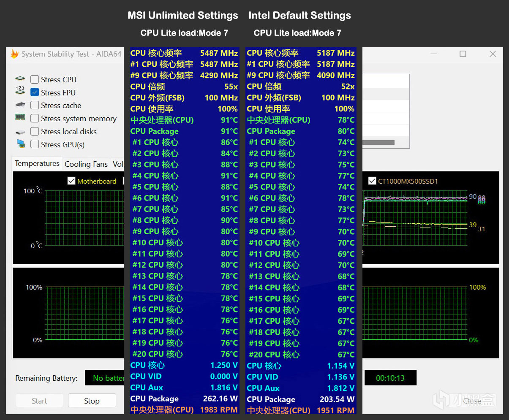Screen dimensions: 509x420
Task: Enable the Stress system memory checkbox
Action: point(35,119)
